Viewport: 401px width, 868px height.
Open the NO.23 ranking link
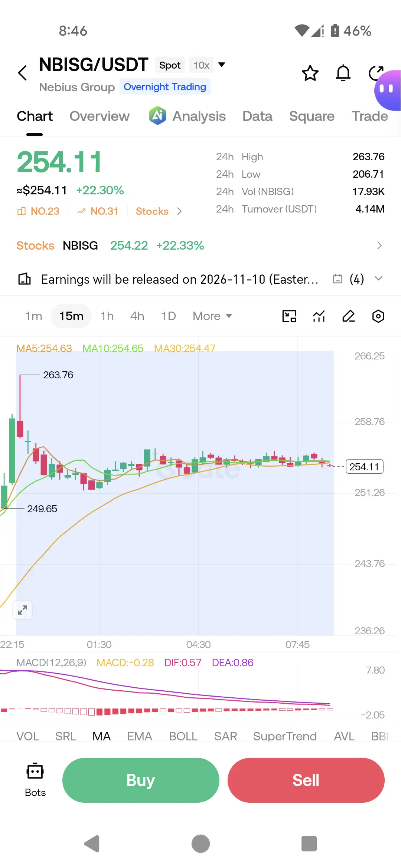coord(38,211)
